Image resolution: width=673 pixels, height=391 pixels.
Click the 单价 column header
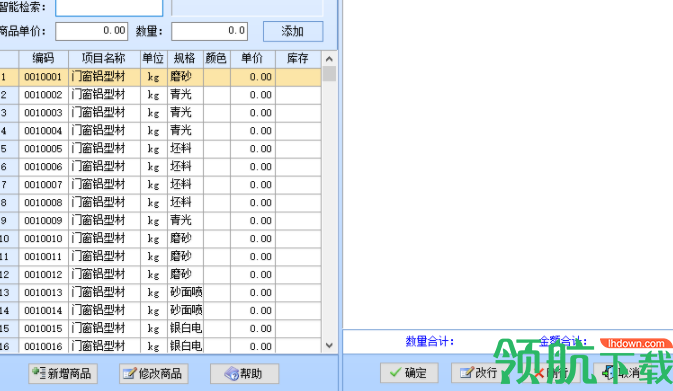pos(253,58)
